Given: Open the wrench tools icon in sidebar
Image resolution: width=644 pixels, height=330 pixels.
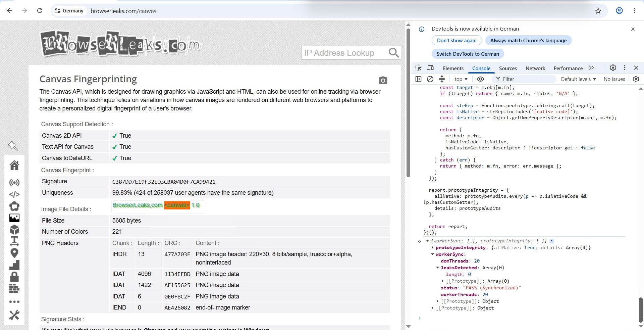Looking at the screenshot, I should point(14,315).
